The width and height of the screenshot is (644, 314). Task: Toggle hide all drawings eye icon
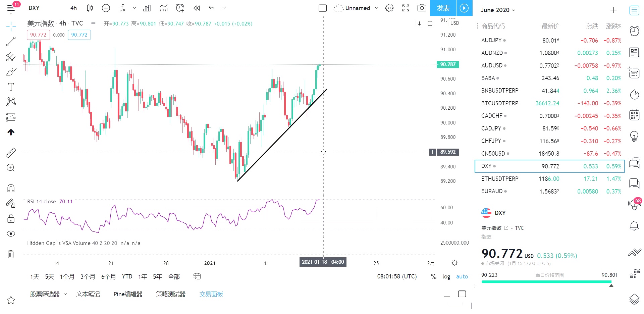(x=11, y=234)
